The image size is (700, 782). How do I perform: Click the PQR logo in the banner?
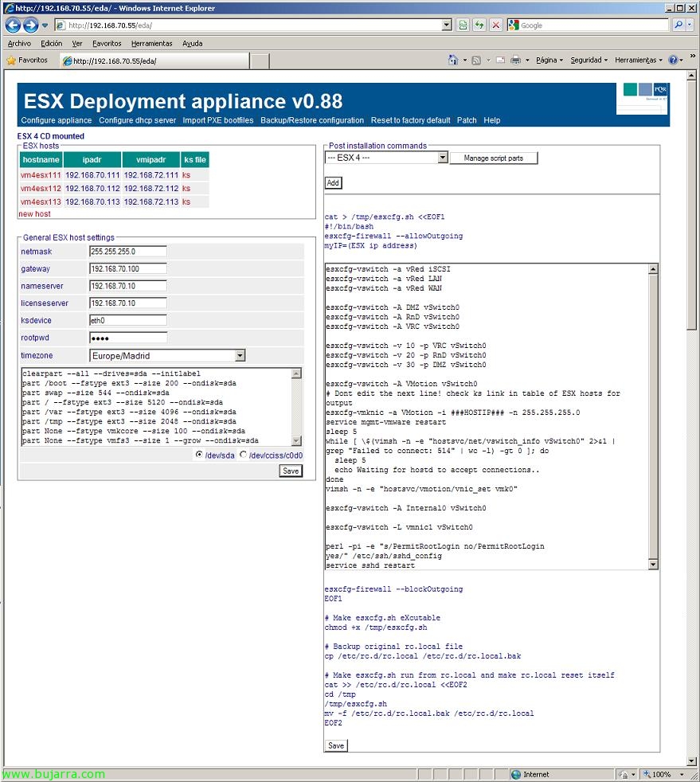[x=661, y=89]
